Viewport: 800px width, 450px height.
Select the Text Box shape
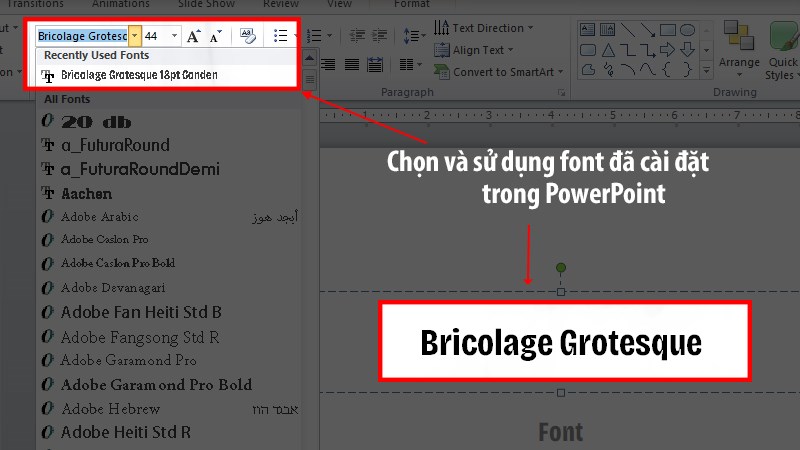point(588,30)
